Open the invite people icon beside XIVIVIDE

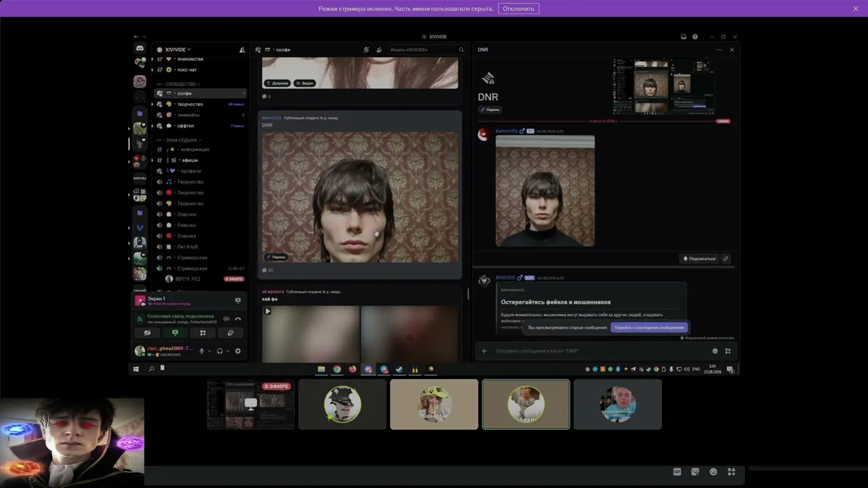[242, 49]
